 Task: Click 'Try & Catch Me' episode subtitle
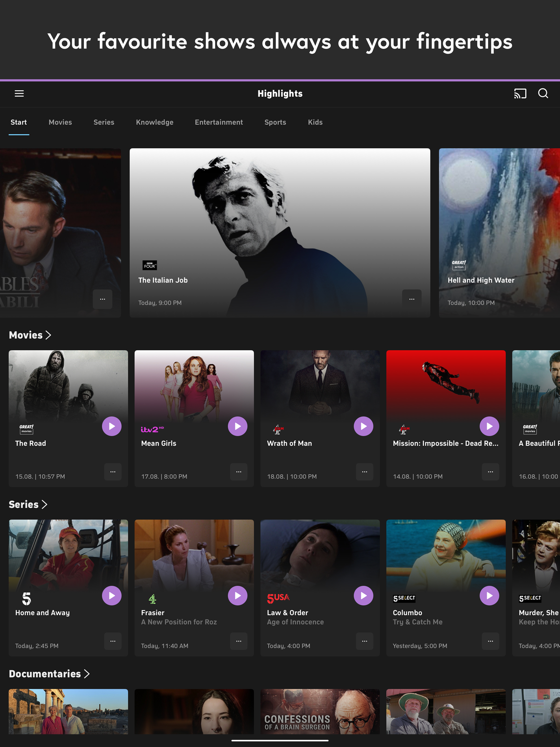(418, 622)
